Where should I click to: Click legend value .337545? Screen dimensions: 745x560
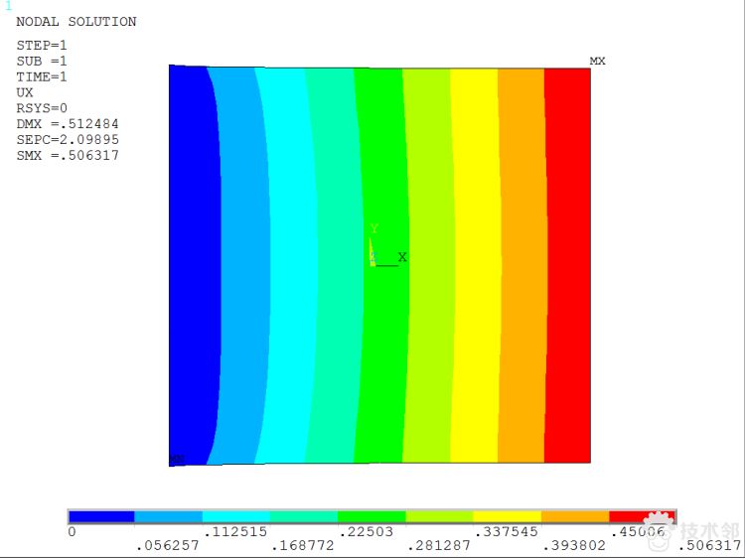[x=507, y=531]
